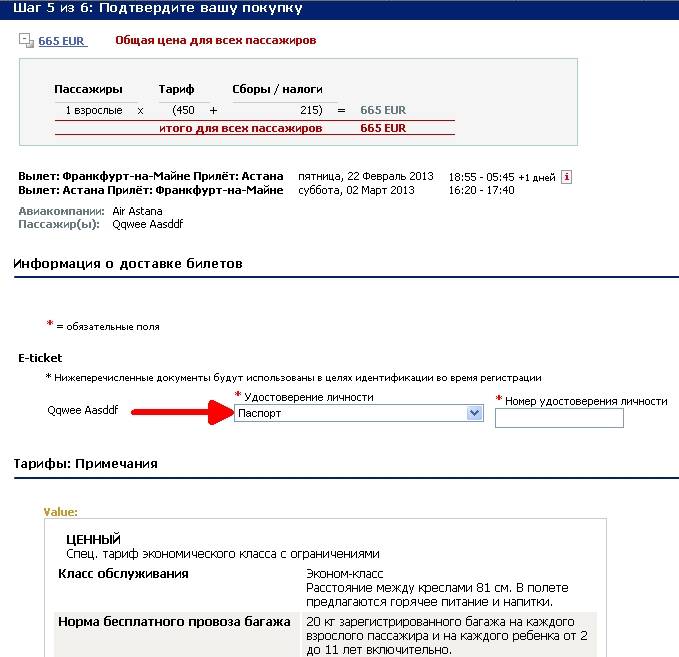Select the 'Пассажиры' column header
The height and width of the screenshot is (657, 679).
(88, 89)
